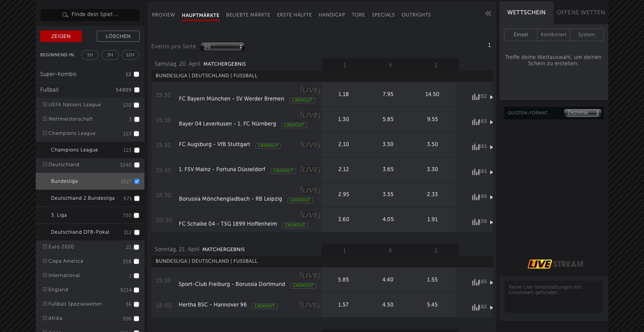Screen dimensions: 644x332
Task: Click CASHOUT badge on 1. FSV Mainz match
Action: click(x=283, y=171)
